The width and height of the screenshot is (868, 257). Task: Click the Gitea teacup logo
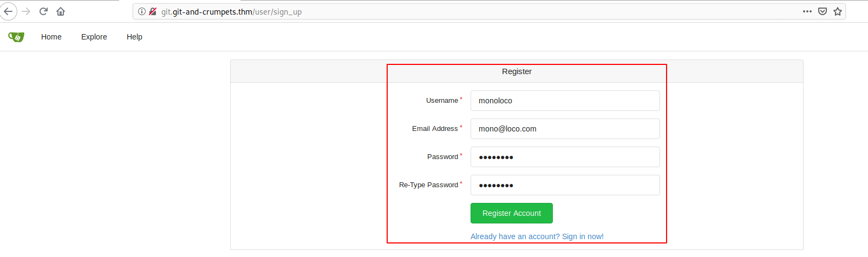[x=16, y=37]
